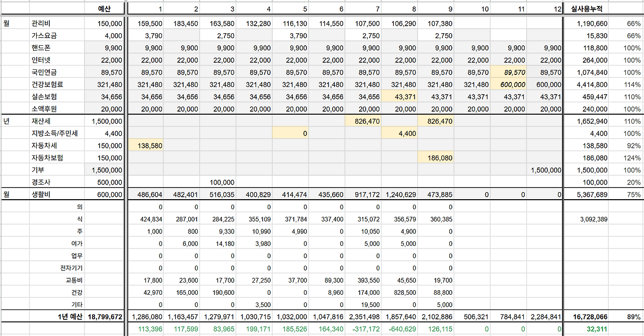Select the 재산세 row label
This screenshot has width=644, height=336.
[x=40, y=121]
